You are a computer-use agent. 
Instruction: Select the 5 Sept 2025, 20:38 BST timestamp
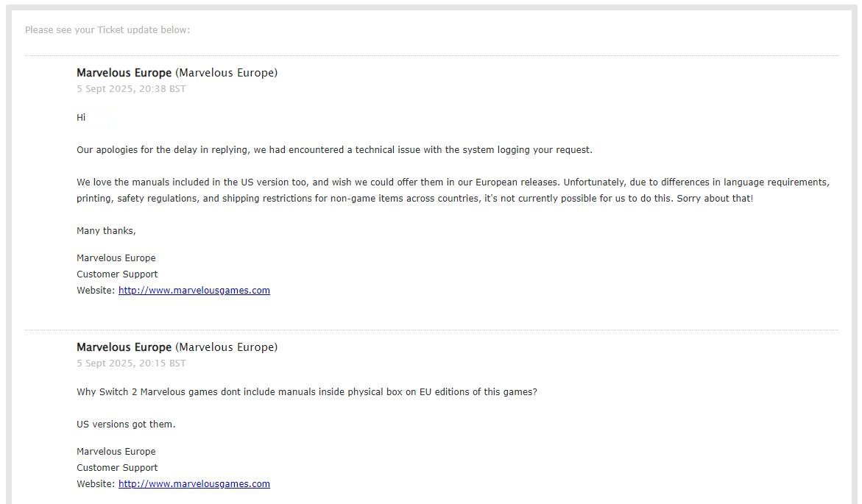tap(131, 88)
